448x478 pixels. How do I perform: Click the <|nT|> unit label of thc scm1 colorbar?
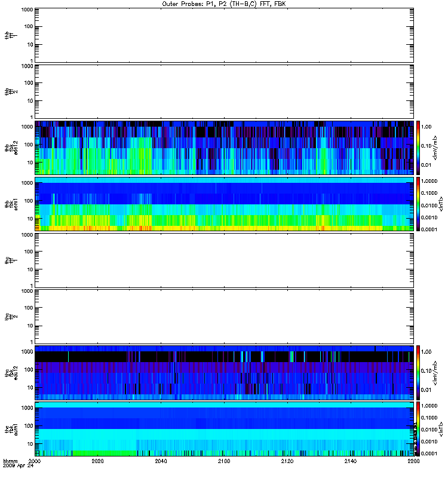pos(441,429)
